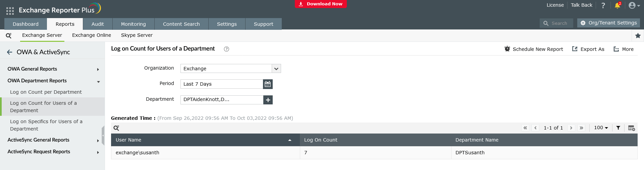Click Schedule New Report
This screenshot has width=644, height=170.
pos(534,49)
